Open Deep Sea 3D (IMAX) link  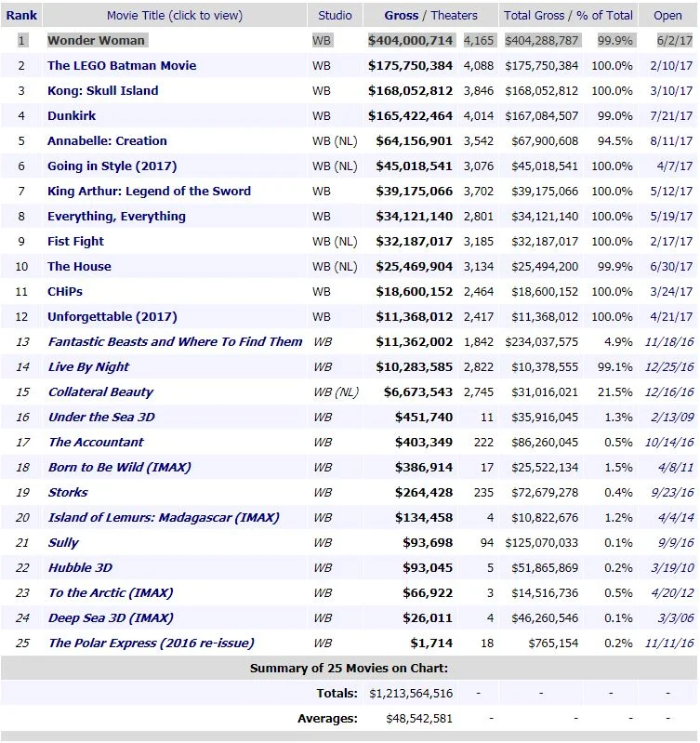pyautogui.click(x=111, y=617)
